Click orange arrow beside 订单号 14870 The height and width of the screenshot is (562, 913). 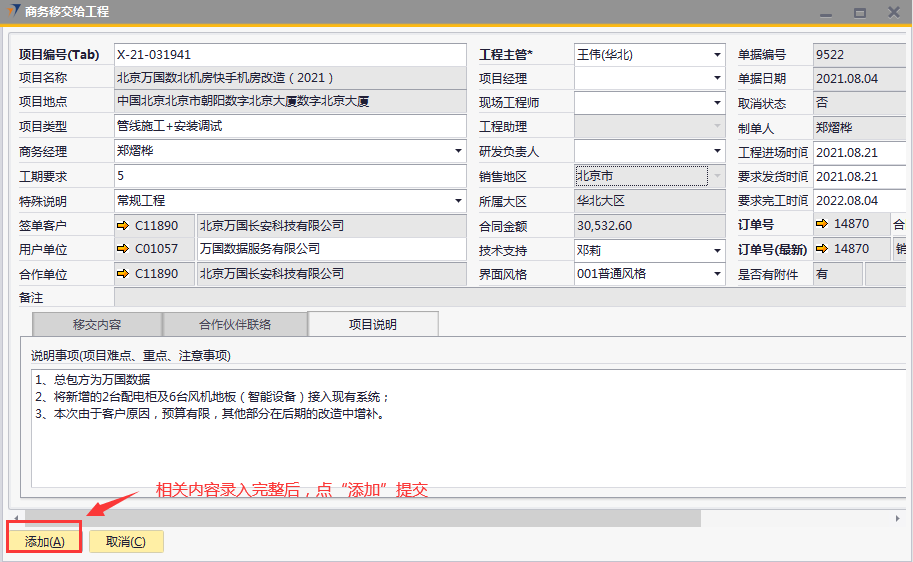823,225
